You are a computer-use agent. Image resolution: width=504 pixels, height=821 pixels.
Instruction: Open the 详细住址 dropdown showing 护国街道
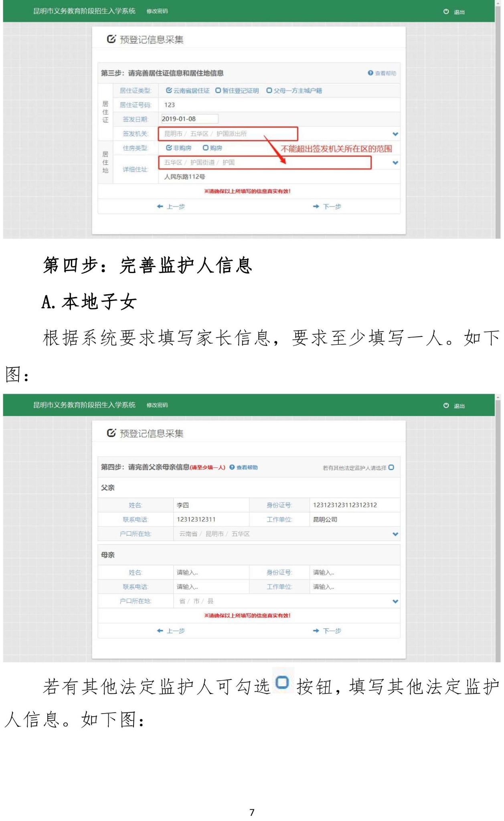(x=395, y=163)
